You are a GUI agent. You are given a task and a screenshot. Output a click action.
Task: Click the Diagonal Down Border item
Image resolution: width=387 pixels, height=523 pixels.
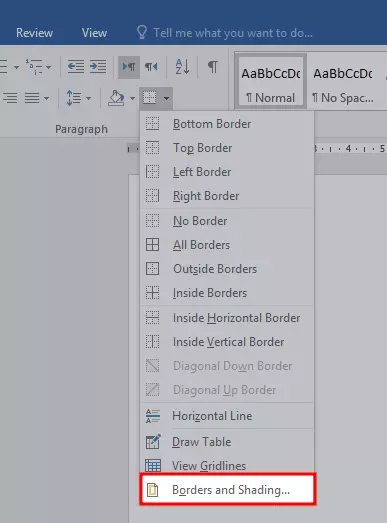point(227,366)
